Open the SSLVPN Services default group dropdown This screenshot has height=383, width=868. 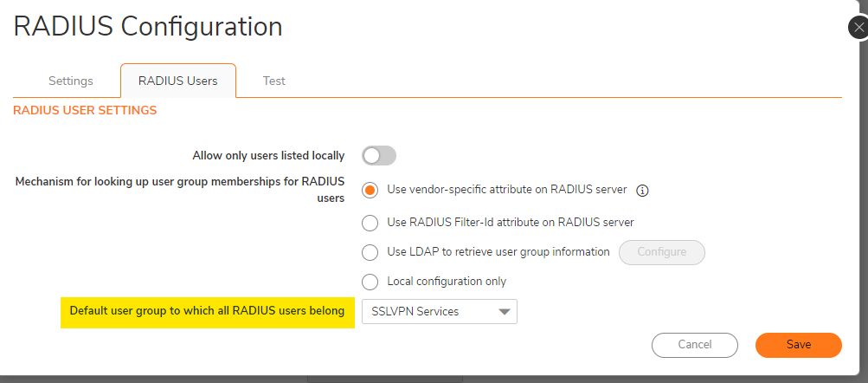tap(440, 312)
